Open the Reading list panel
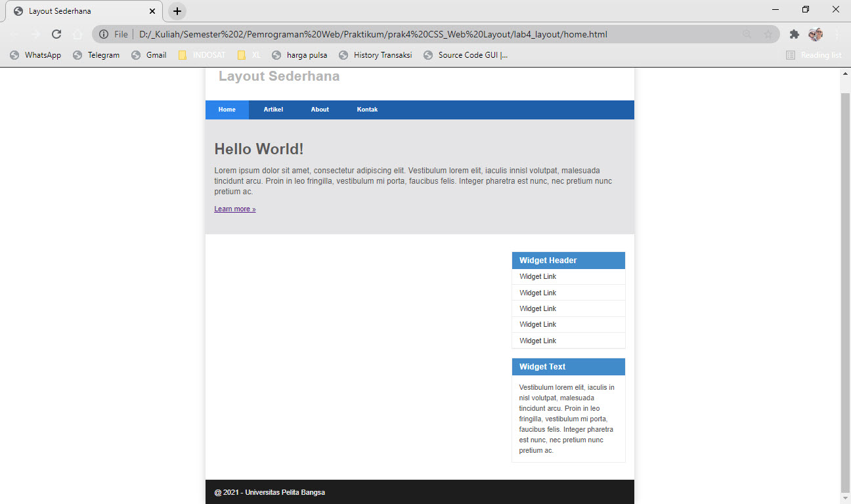The height and width of the screenshot is (504, 851). click(x=814, y=55)
